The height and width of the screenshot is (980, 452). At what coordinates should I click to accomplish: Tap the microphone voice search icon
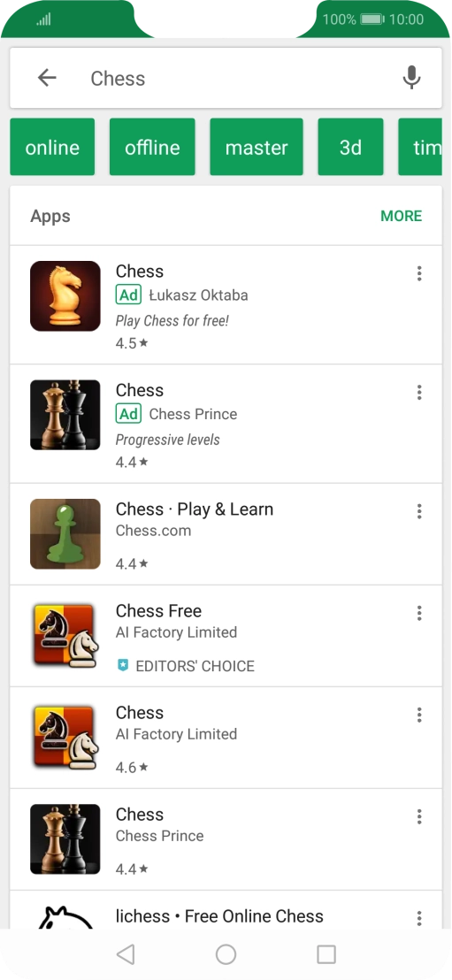click(x=411, y=78)
